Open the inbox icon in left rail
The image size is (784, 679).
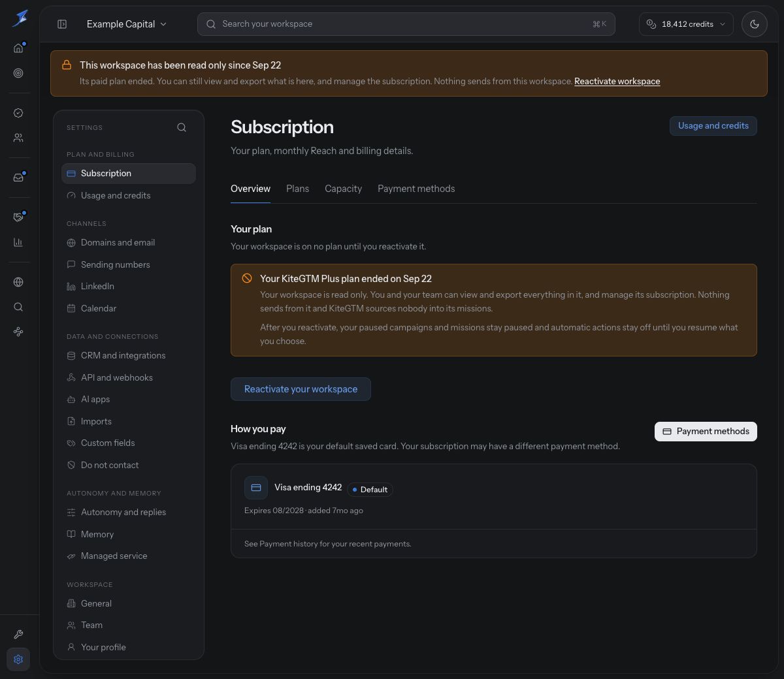18,178
